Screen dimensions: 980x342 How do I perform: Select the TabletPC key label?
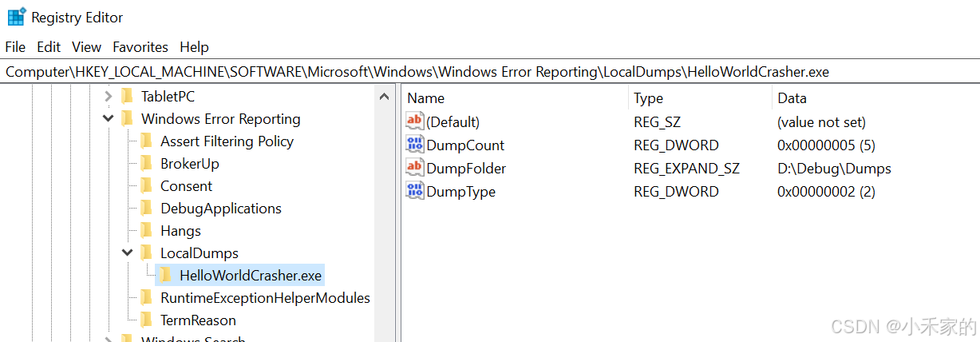pos(168,97)
